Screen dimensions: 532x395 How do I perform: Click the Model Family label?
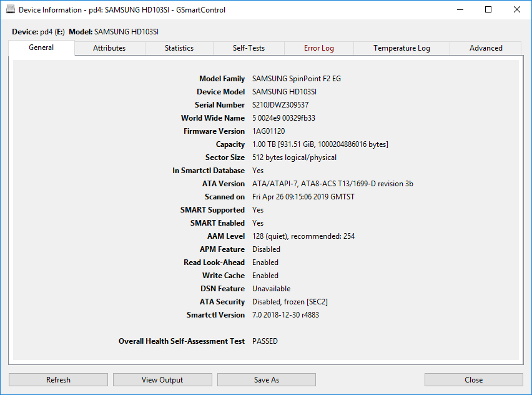222,79
